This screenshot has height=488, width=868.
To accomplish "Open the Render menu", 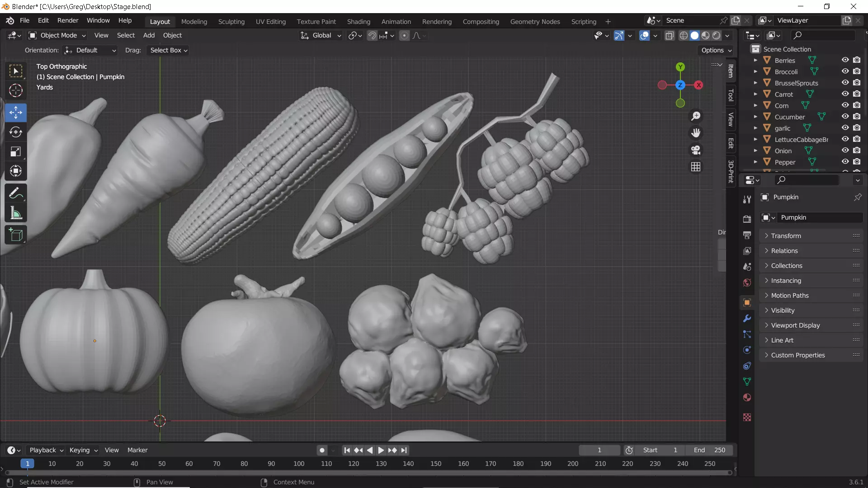I will 68,20.
